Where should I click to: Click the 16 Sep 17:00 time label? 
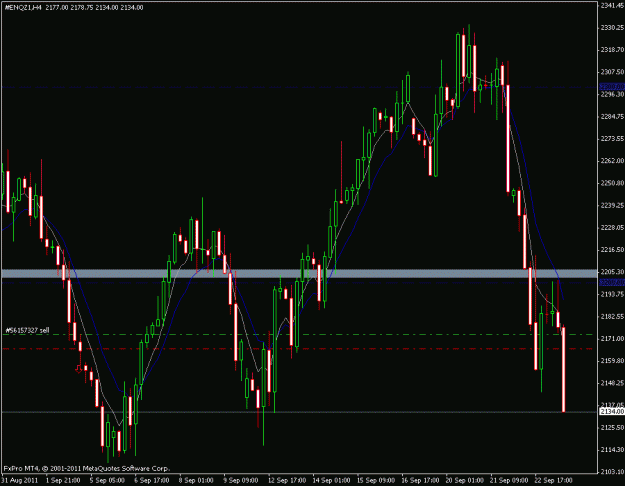421,480
